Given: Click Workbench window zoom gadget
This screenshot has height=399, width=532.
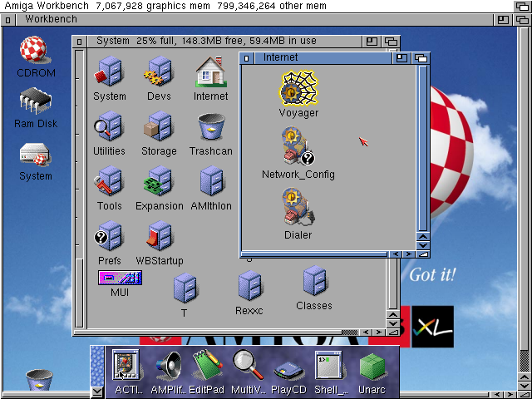Looking at the screenshot, I should [503, 20].
